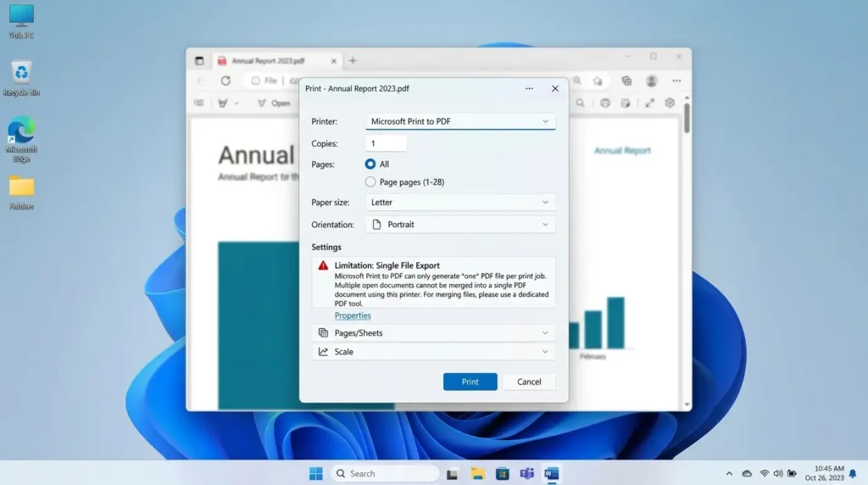
Task: Open Microsoft Store from the taskbar
Action: point(502,473)
